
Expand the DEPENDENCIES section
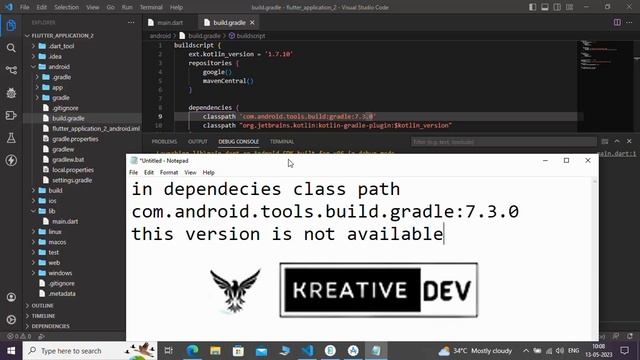pyautogui.click(x=51, y=326)
